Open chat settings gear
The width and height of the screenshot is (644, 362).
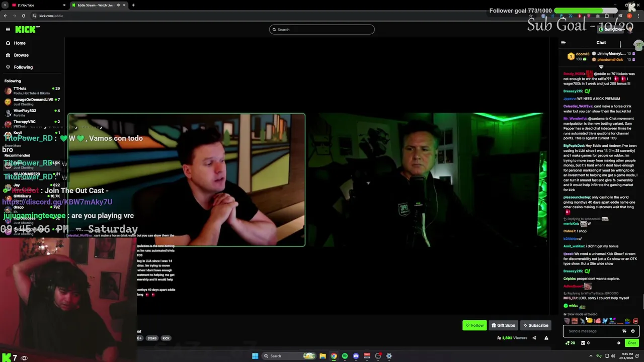pyautogui.click(x=619, y=343)
